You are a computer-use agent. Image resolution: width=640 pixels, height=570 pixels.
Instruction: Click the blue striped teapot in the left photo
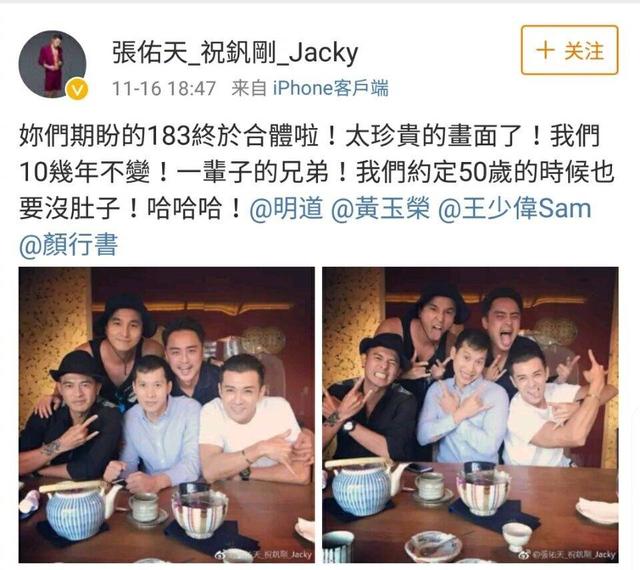coord(78,509)
